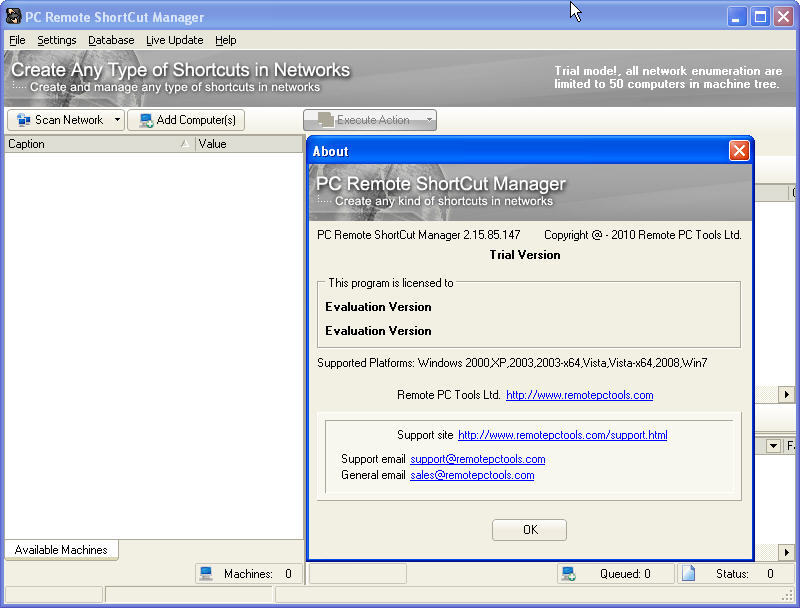Image resolution: width=800 pixels, height=608 pixels.
Task: Open the Live Update menu
Action: click(x=174, y=40)
